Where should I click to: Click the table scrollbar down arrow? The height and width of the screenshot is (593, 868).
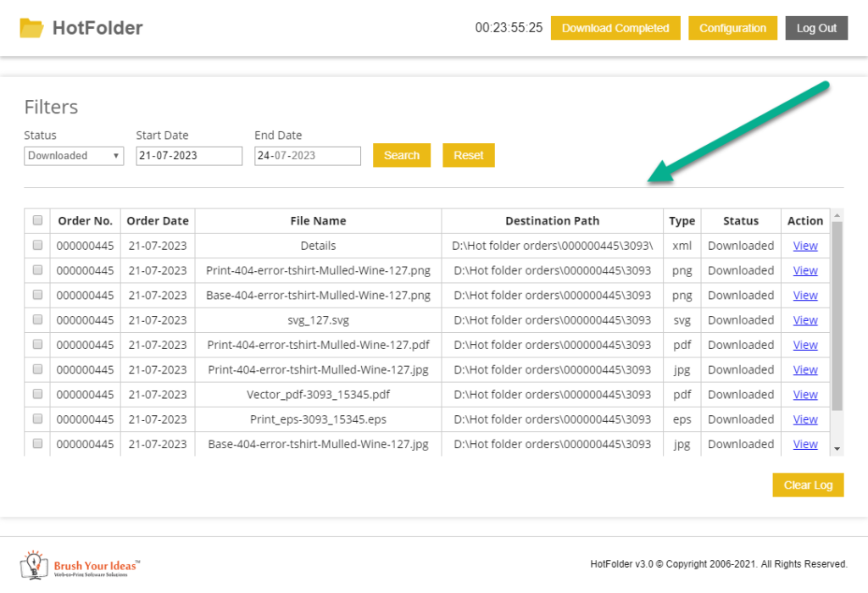[x=837, y=448]
